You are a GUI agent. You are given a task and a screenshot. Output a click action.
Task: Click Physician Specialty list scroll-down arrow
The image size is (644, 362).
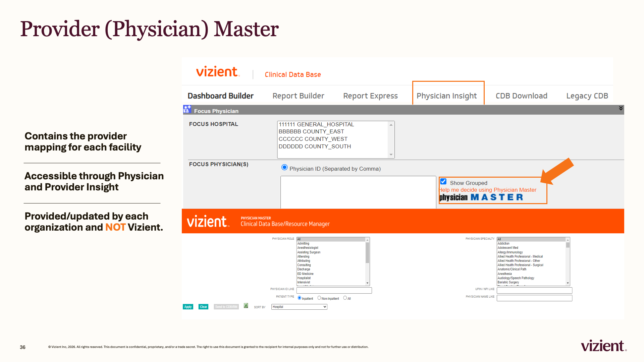[568, 283]
